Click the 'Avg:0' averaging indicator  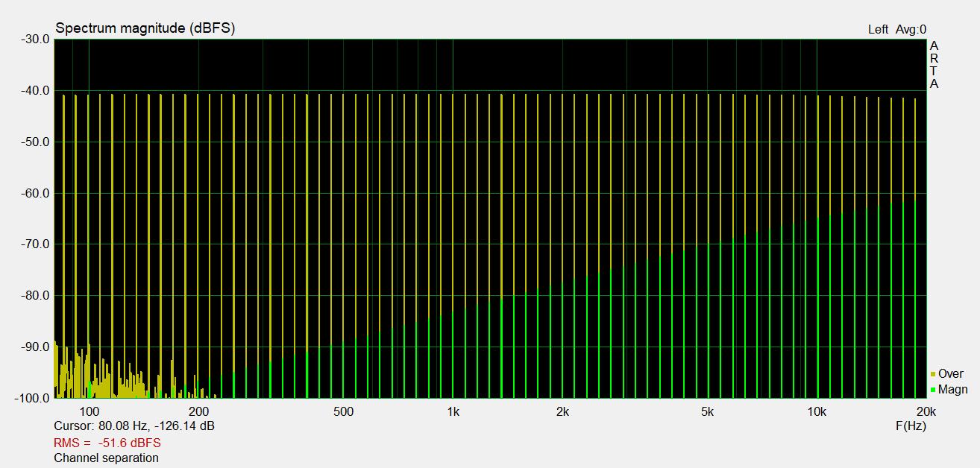pyautogui.click(x=911, y=29)
